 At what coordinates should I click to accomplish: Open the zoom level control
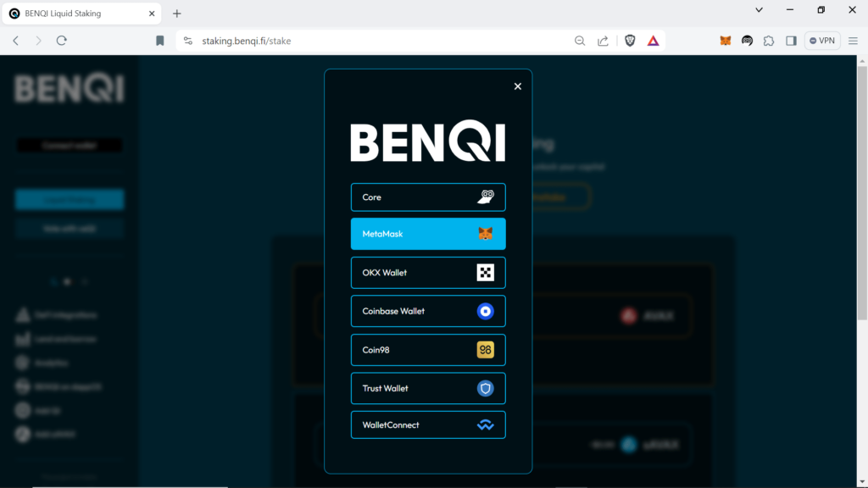pos(580,41)
